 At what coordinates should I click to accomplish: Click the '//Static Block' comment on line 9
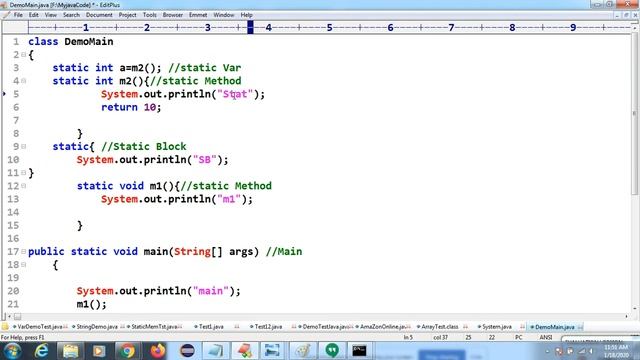point(144,147)
